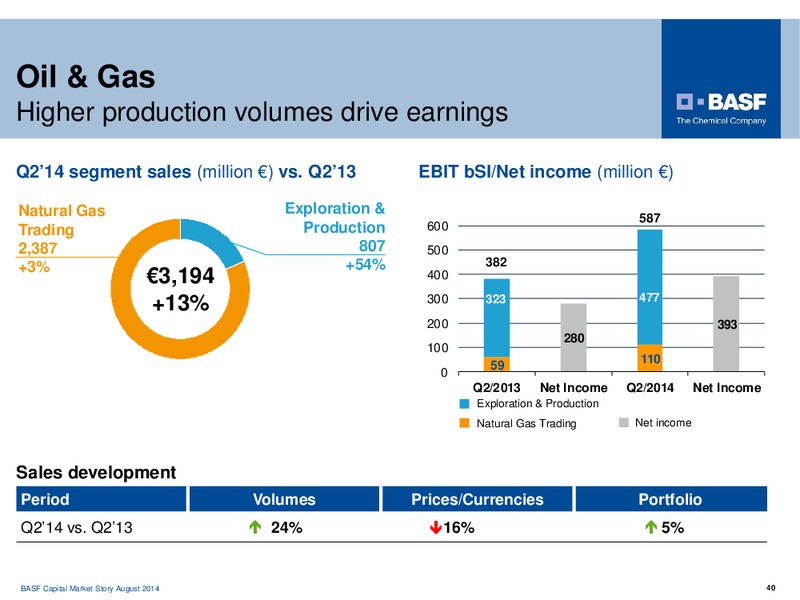Click the Period column header
This screenshot has height=600, width=800.
[101, 499]
